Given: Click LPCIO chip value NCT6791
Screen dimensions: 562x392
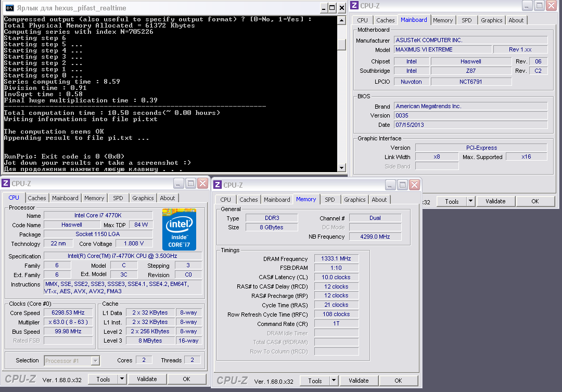Looking at the screenshot, I should pos(470,82).
